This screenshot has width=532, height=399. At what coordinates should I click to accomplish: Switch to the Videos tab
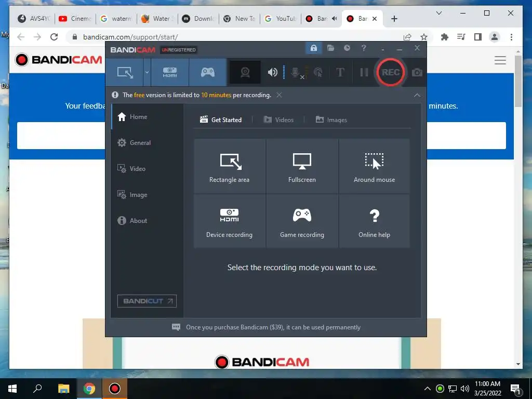[x=278, y=120]
